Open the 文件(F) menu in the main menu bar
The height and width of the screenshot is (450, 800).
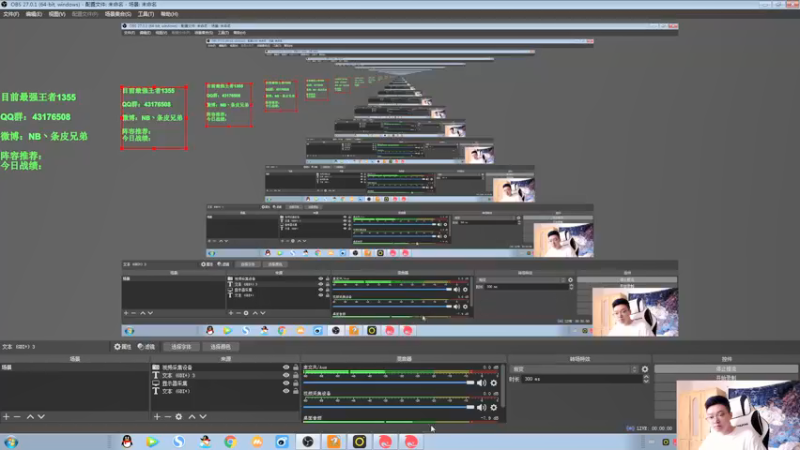11,14
